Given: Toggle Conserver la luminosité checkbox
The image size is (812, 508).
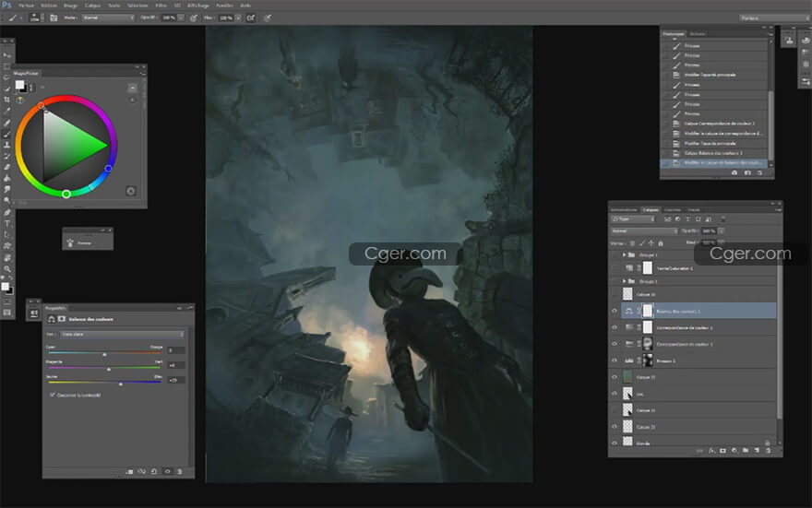Looking at the screenshot, I should [53, 395].
